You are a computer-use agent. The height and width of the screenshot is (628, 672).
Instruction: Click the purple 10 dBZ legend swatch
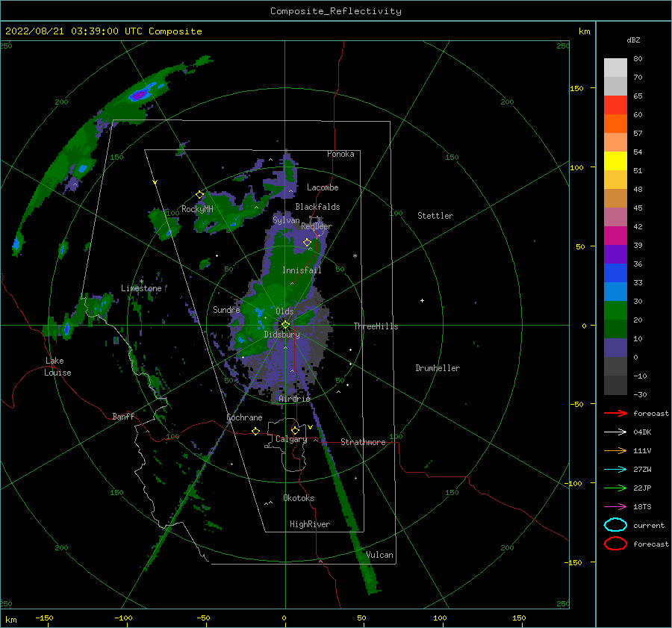point(615,347)
